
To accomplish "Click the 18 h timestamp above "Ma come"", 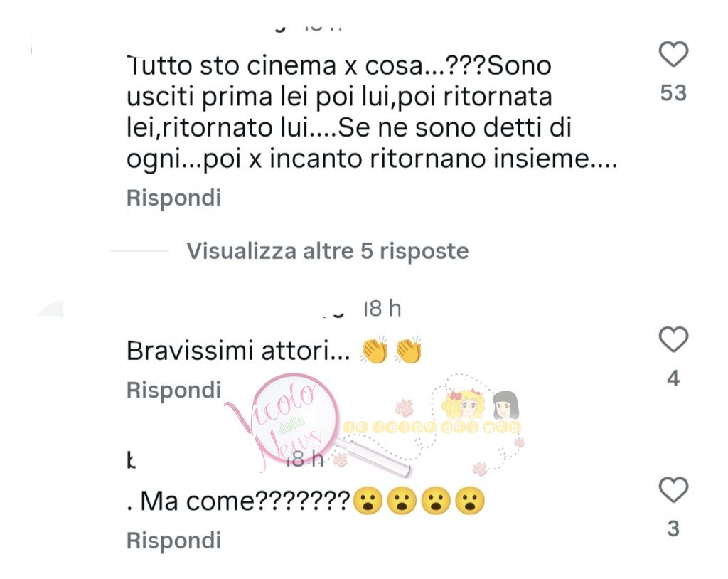I will coord(304,459).
